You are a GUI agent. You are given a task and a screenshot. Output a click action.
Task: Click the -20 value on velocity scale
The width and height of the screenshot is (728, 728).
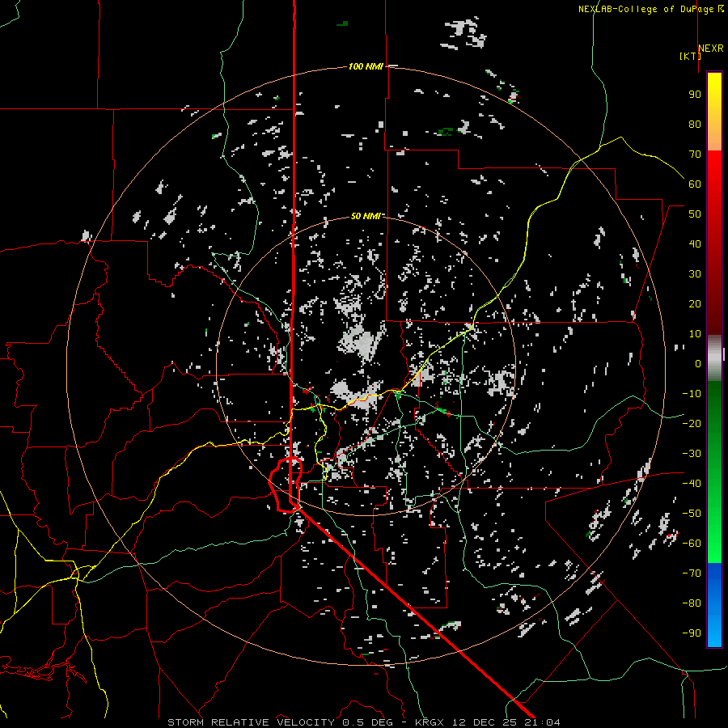coord(692,423)
